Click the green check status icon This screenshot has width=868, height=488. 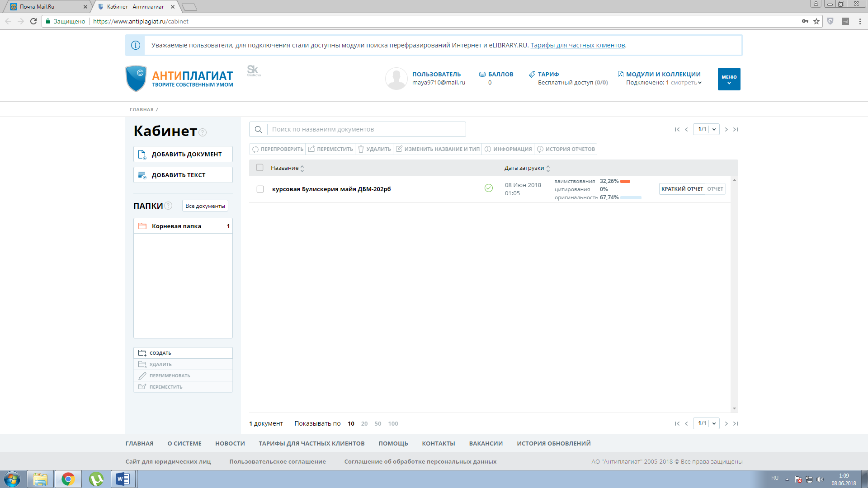tap(488, 188)
